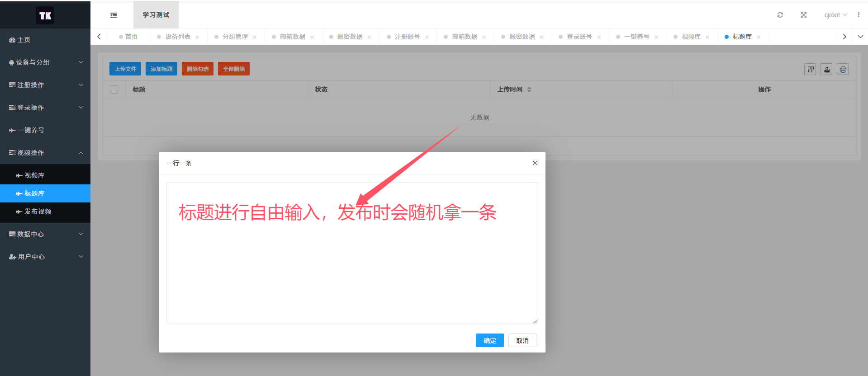Enter fullscreen mode icon
The image size is (868, 376).
coord(804,15)
